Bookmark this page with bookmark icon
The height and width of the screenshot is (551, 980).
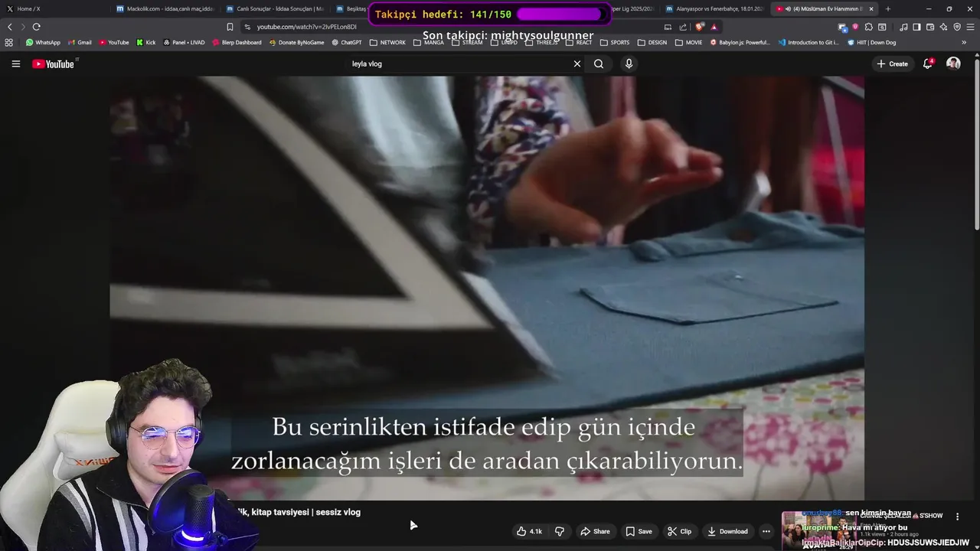(x=230, y=27)
